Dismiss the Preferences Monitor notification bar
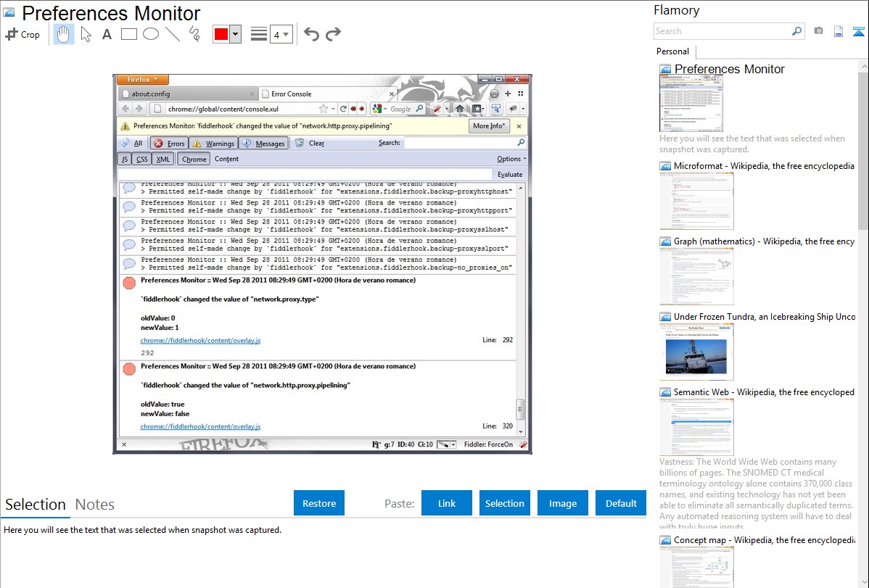This screenshot has width=869, height=588. tap(519, 126)
